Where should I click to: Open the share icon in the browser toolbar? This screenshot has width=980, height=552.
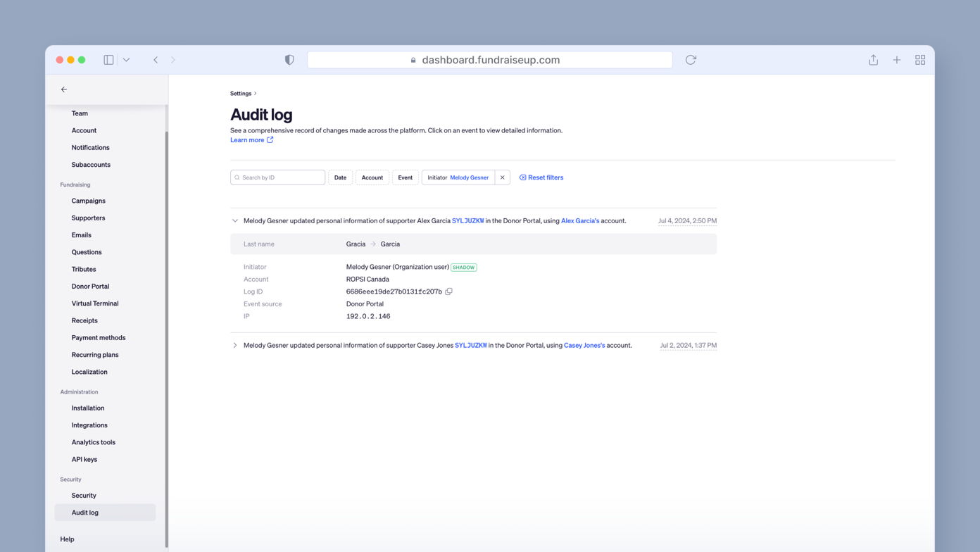[873, 60]
